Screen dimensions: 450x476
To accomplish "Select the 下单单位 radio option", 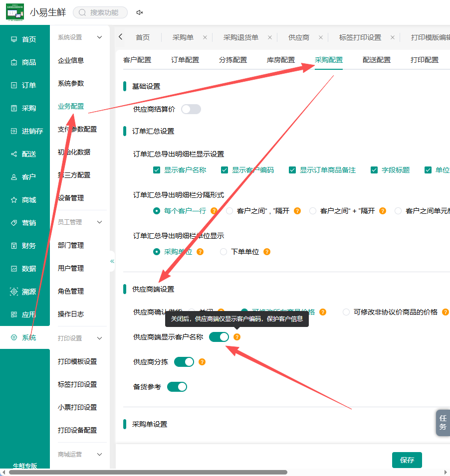I will (x=224, y=252).
